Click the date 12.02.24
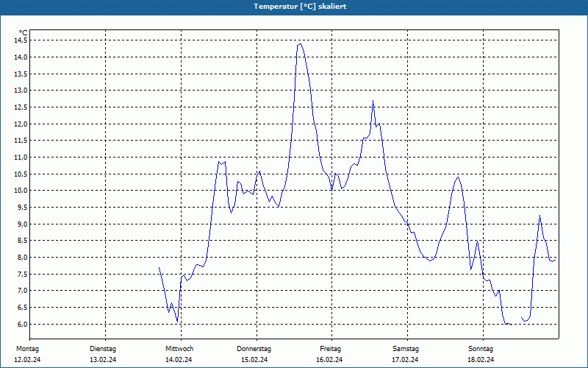The image size is (588, 368). [x=27, y=360]
